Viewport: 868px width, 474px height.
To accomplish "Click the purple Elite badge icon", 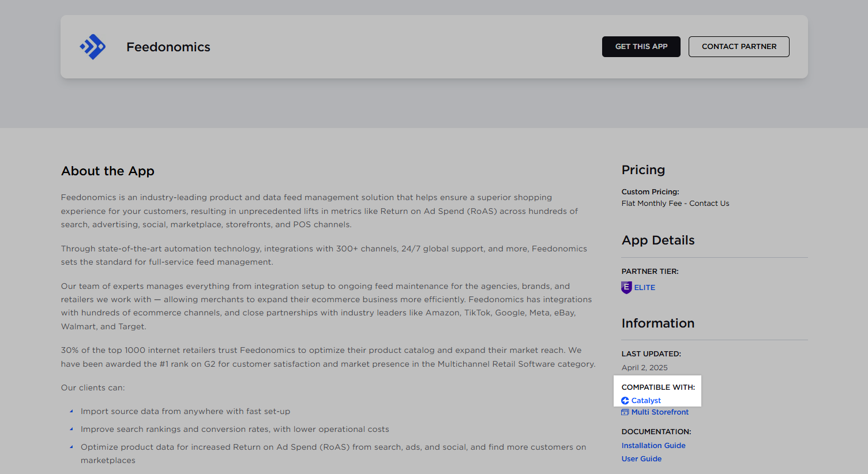I will [x=626, y=287].
